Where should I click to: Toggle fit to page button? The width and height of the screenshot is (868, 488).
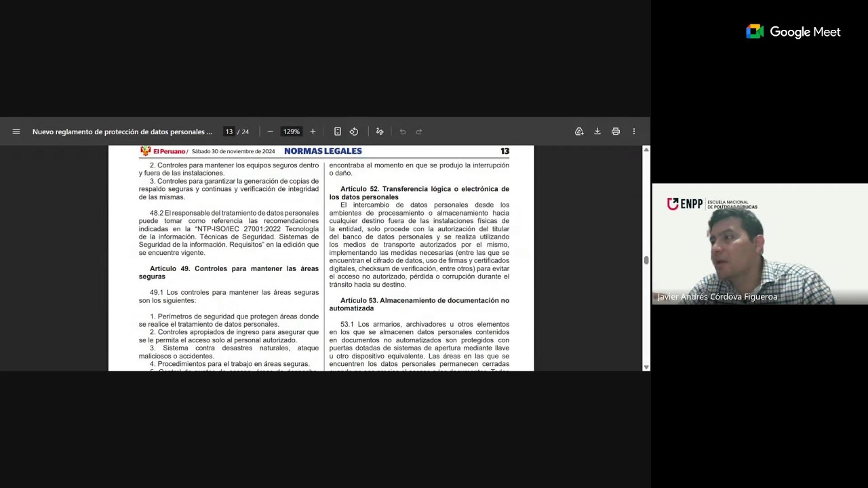(337, 131)
